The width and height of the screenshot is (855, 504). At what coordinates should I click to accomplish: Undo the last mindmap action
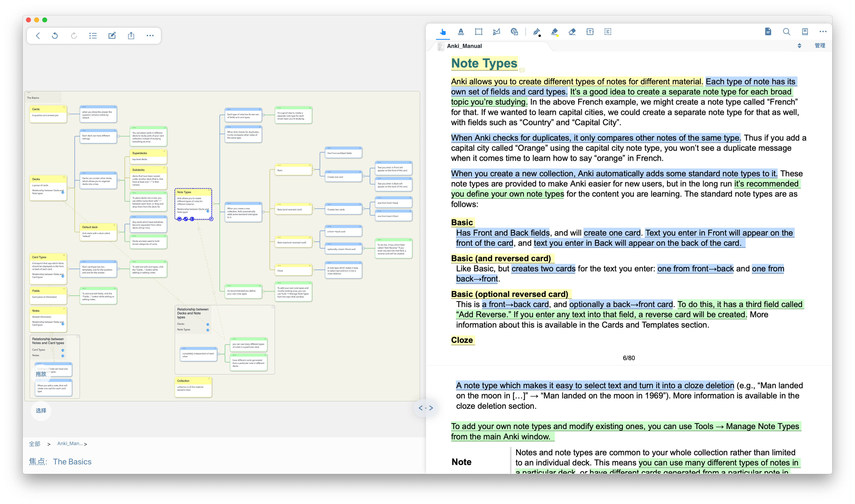(x=55, y=36)
